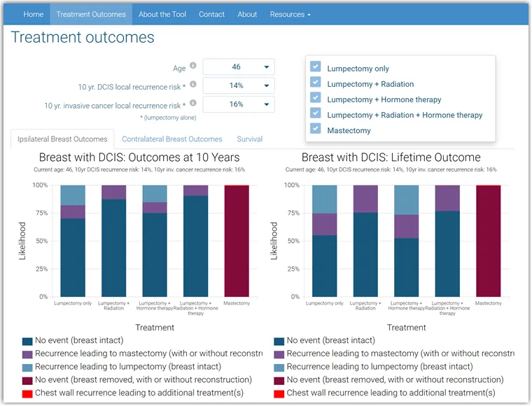Open the Survival tab
Screen dimensions: 532x406
pyautogui.click(x=249, y=139)
